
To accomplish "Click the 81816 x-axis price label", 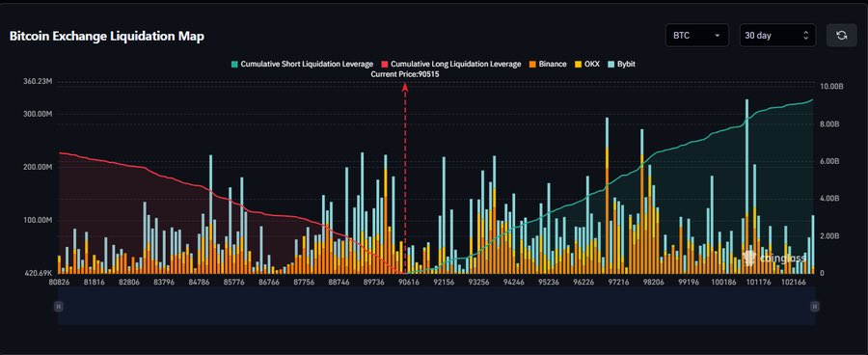I will pyautogui.click(x=94, y=282).
